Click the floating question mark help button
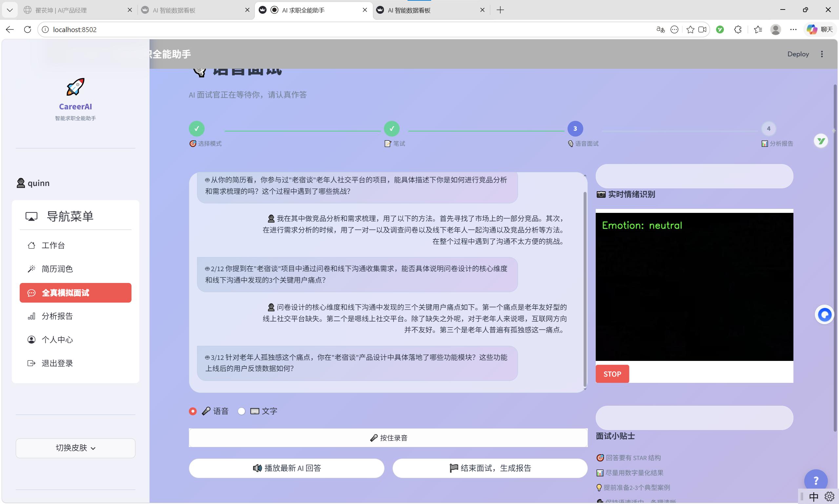The image size is (839, 504). pyautogui.click(x=816, y=479)
